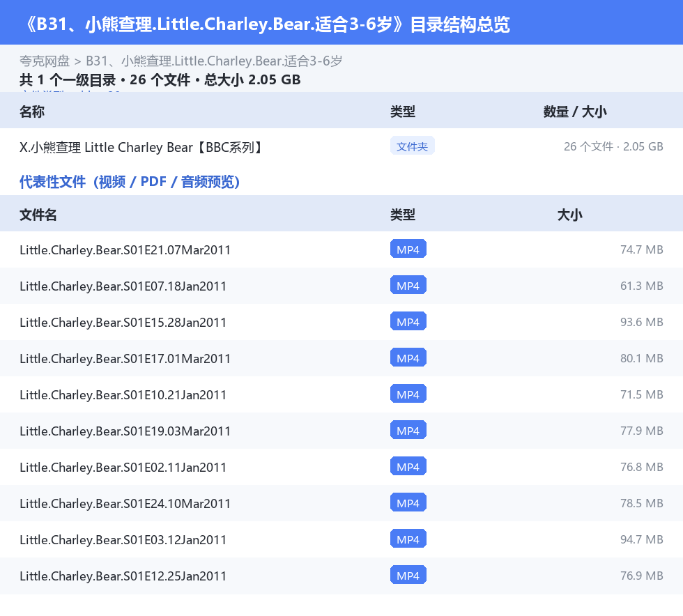Click the MP4 badge on the S01E07 row

pos(408,285)
